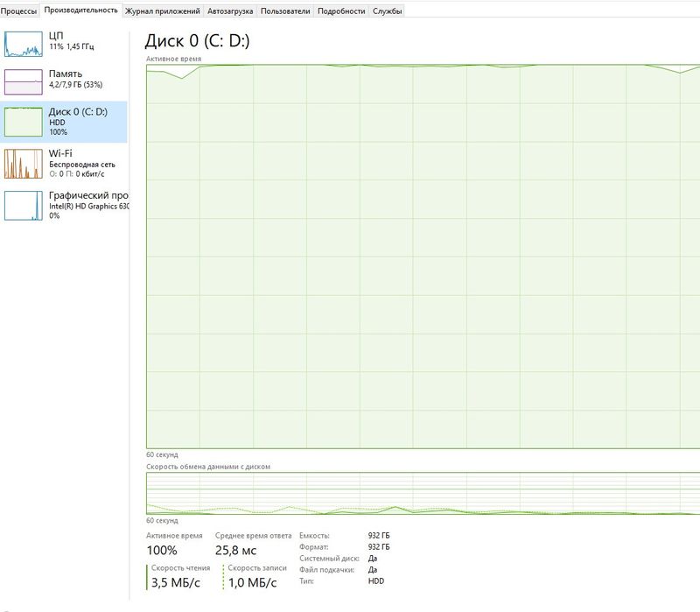Image resolution: width=700 pixels, height=612 pixels.
Task: Select the Графический процессор mini graph thumbnail
Action: pos(24,206)
